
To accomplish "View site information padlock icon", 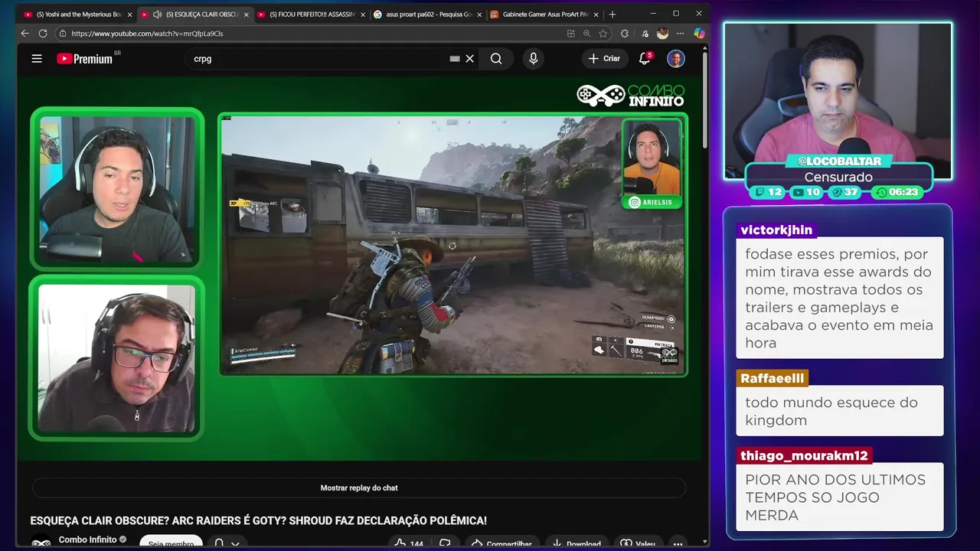I will pyautogui.click(x=61, y=34).
